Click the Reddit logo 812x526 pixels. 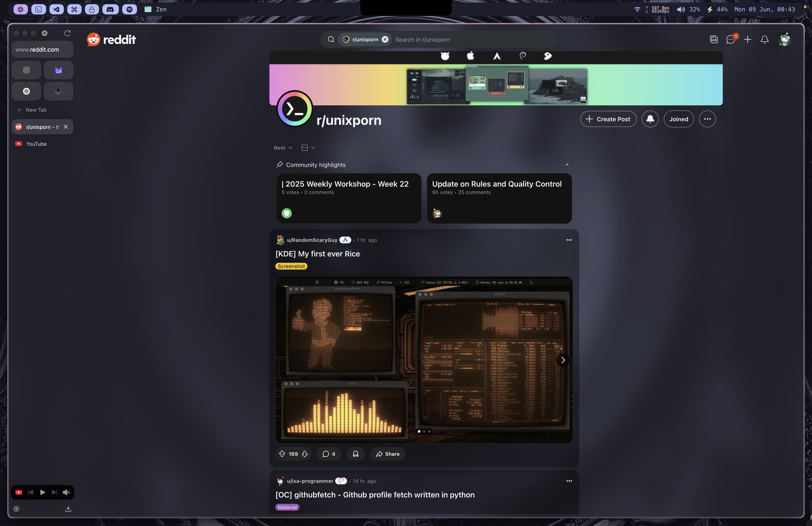111,39
